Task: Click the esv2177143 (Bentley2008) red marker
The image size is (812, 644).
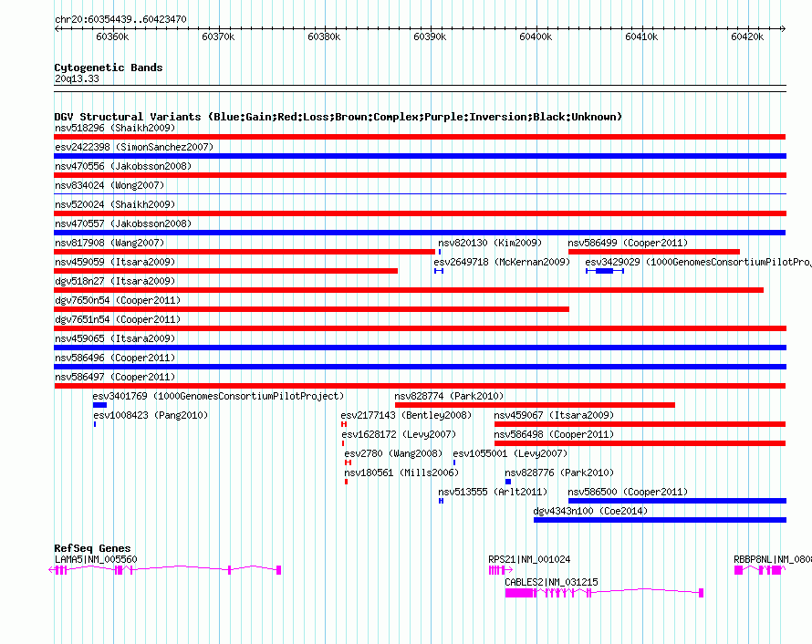Action: pyautogui.click(x=344, y=424)
